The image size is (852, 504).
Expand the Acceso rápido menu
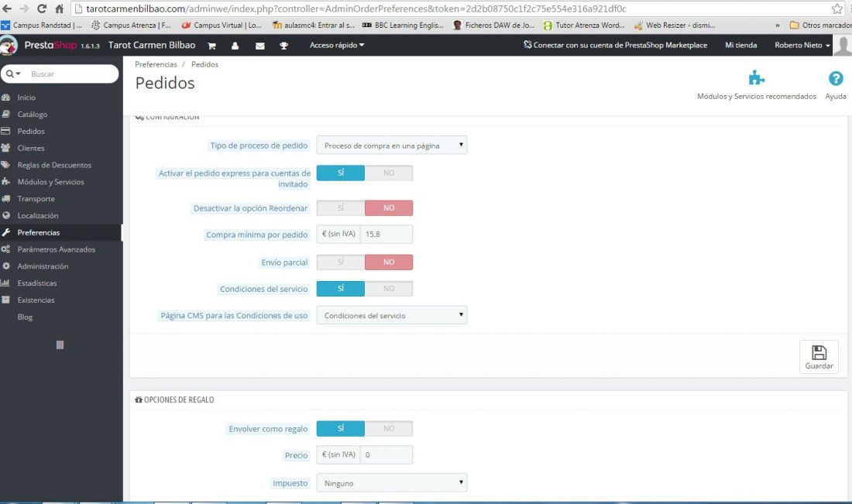[x=337, y=45]
